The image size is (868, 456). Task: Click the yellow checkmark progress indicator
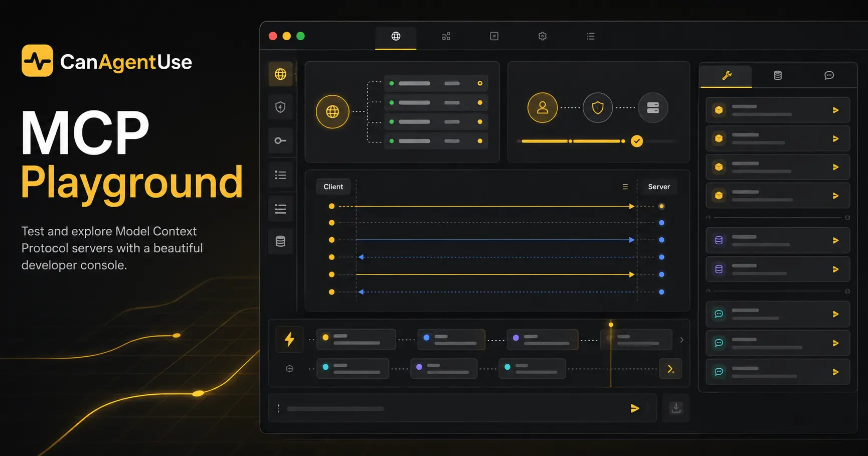coord(637,141)
